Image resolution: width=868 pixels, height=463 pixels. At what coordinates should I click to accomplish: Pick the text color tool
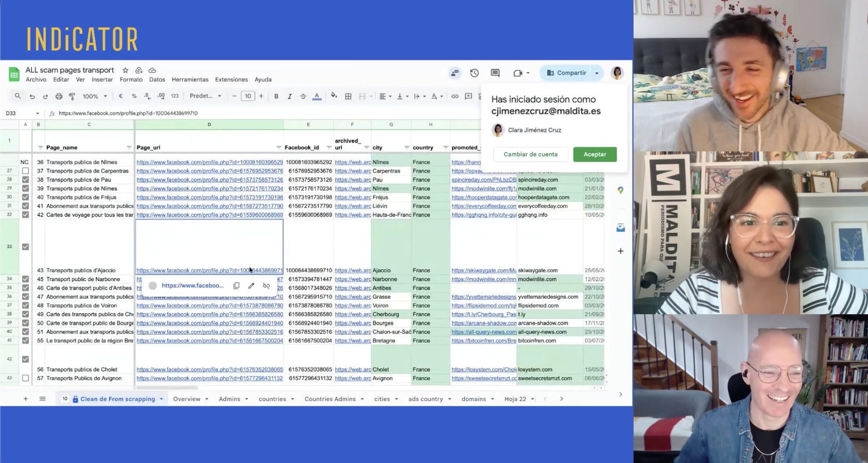[x=316, y=96]
